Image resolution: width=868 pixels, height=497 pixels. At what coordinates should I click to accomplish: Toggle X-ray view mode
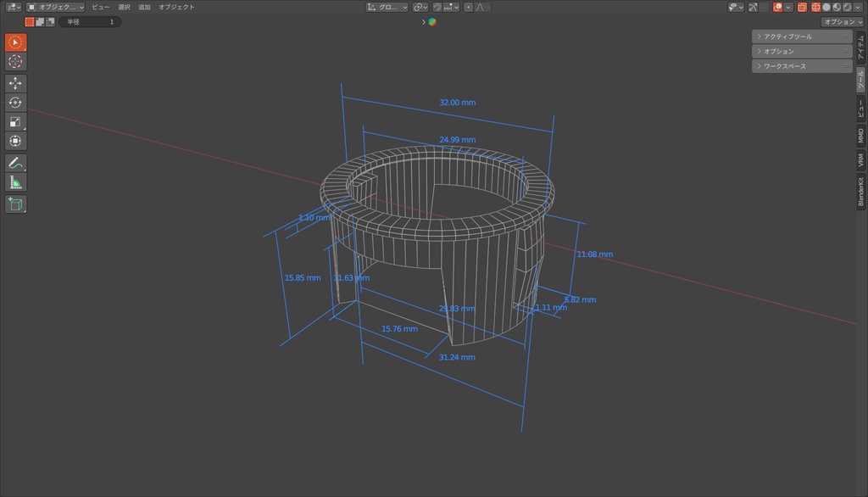point(802,7)
